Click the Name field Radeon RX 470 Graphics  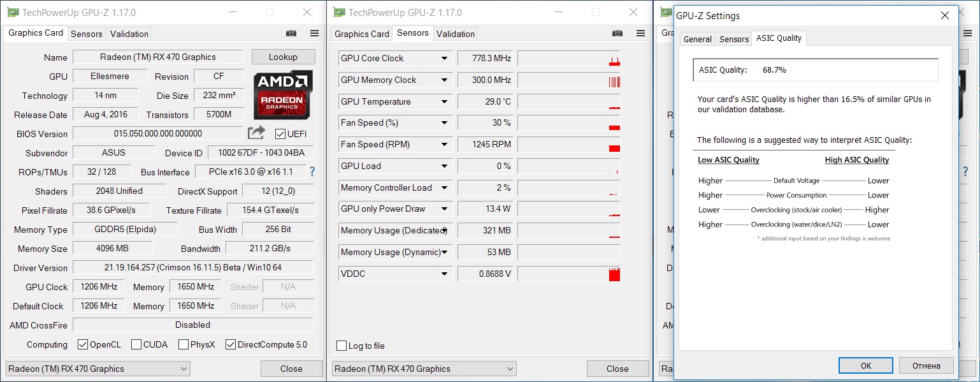(x=158, y=57)
